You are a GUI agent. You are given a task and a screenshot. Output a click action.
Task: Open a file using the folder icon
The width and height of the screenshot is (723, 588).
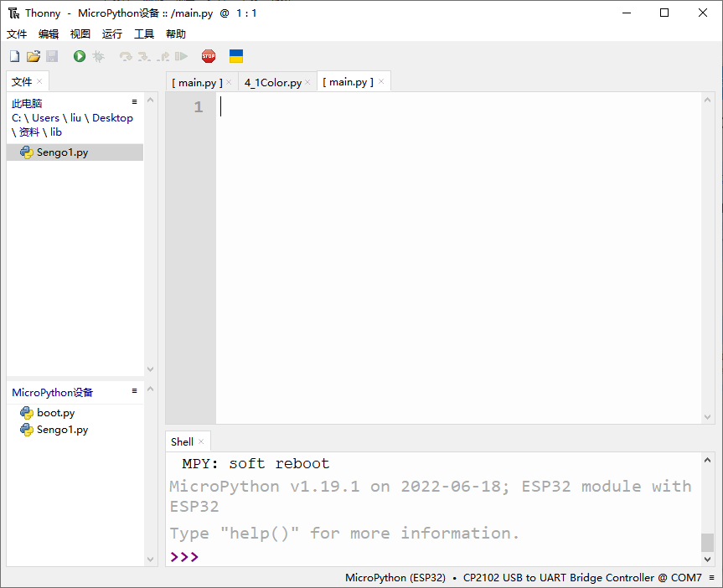(34, 56)
